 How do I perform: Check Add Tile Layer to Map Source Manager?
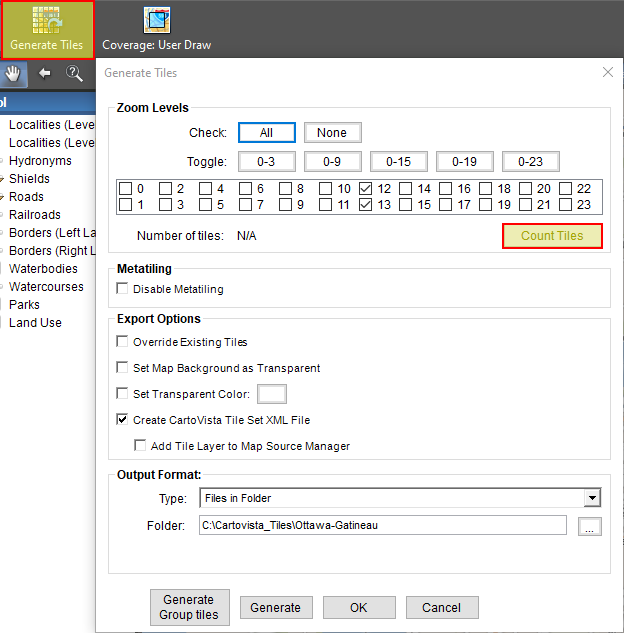(140, 445)
